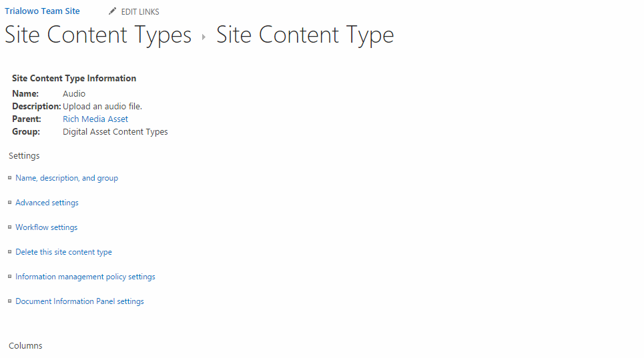
Task: Click the Columns section heading
Action: (25, 346)
